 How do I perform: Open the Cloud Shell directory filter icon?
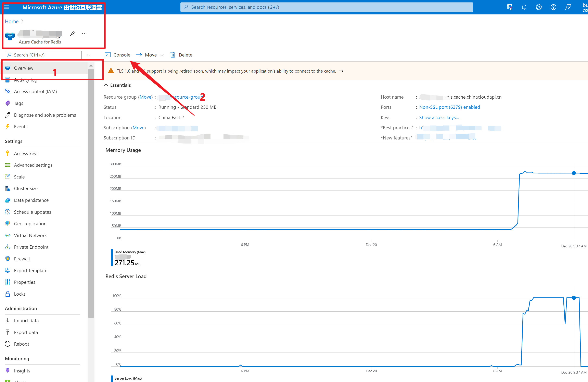point(509,7)
